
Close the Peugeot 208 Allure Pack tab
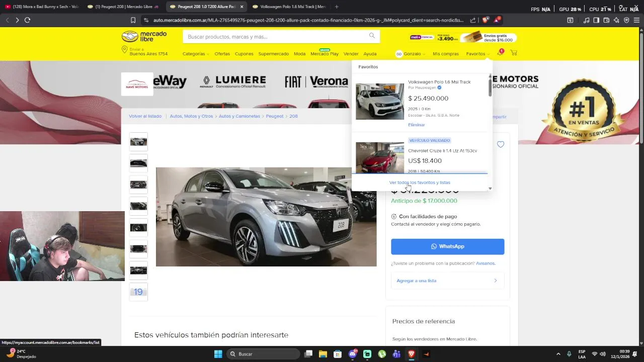tap(242, 7)
